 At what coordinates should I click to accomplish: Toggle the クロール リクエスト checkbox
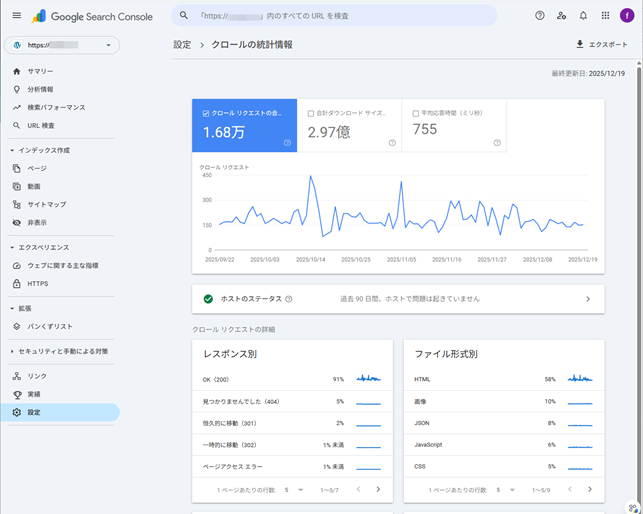click(206, 113)
